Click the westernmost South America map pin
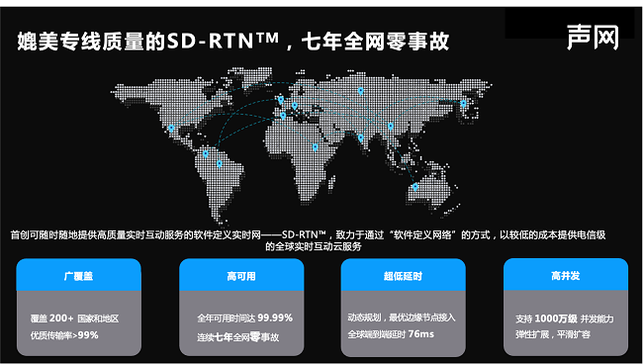Viewport: 643px width, 364px height. [206, 154]
